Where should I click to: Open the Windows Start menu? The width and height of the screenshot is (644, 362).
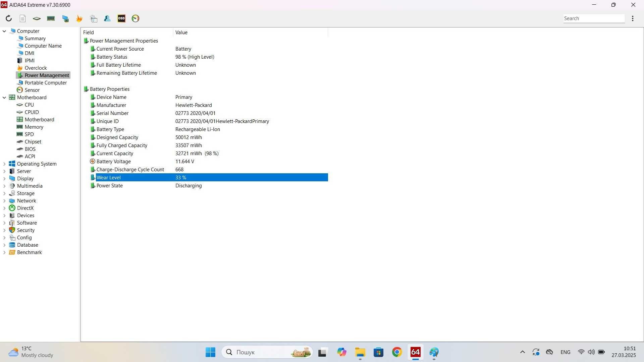210,352
